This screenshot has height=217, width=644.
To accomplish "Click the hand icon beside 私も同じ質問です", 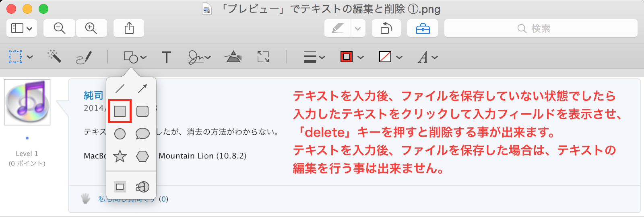I will [85, 198].
